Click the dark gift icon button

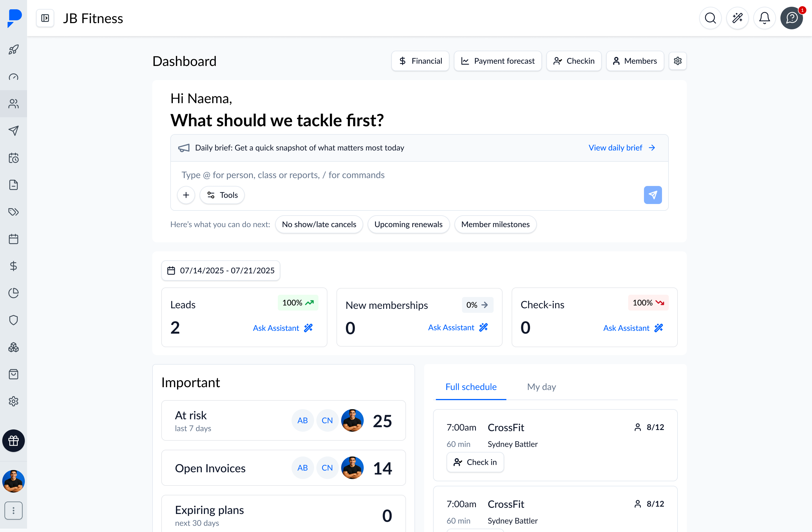pyautogui.click(x=14, y=441)
